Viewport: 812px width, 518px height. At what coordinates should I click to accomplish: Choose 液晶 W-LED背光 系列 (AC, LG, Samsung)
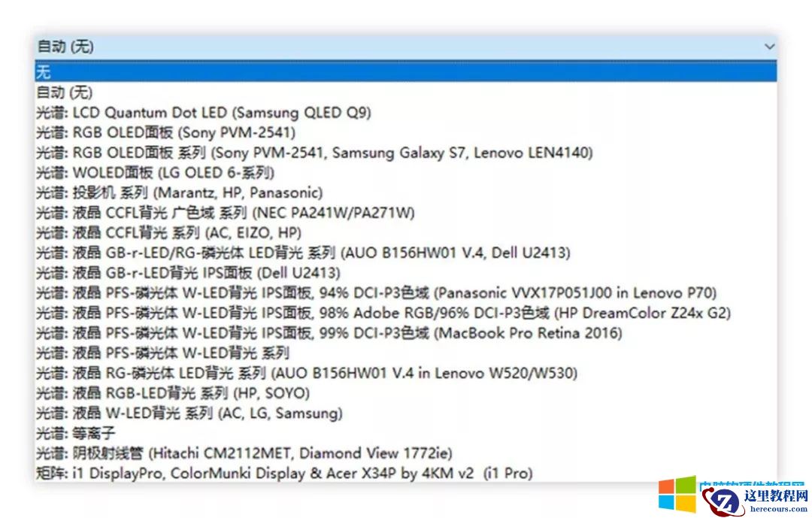pyautogui.click(x=406, y=413)
